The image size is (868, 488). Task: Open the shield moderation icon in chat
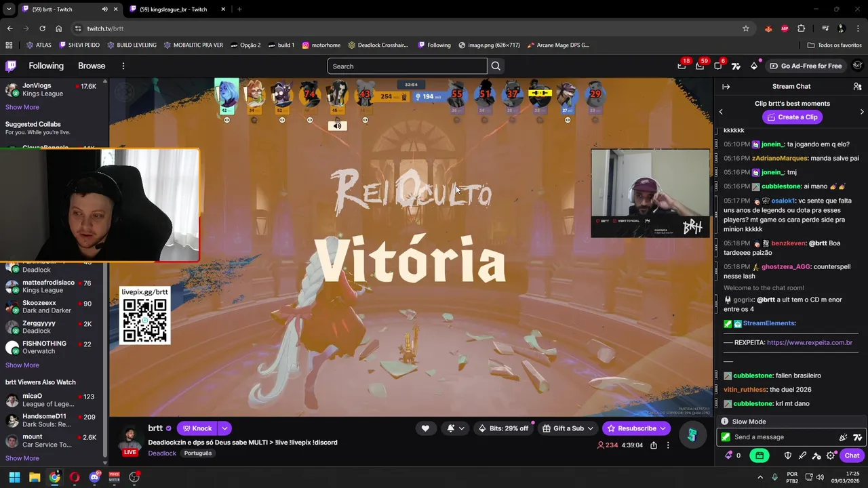pos(787,455)
